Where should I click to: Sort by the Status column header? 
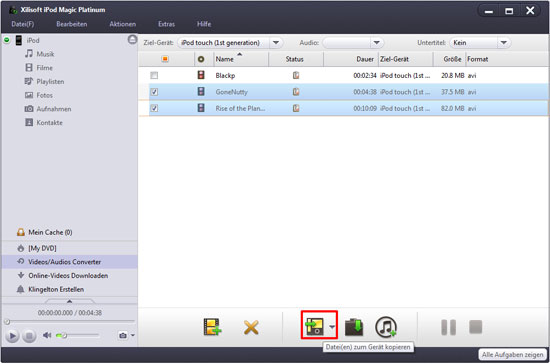pyautogui.click(x=296, y=59)
